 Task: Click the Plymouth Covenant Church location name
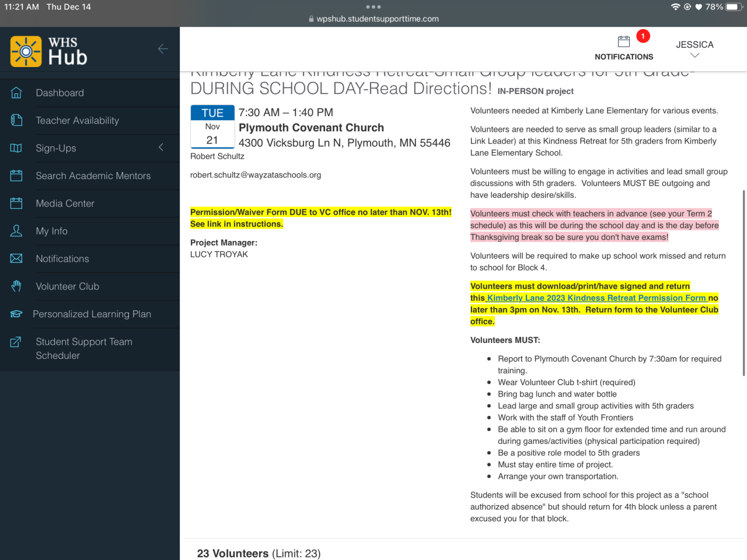click(312, 128)
